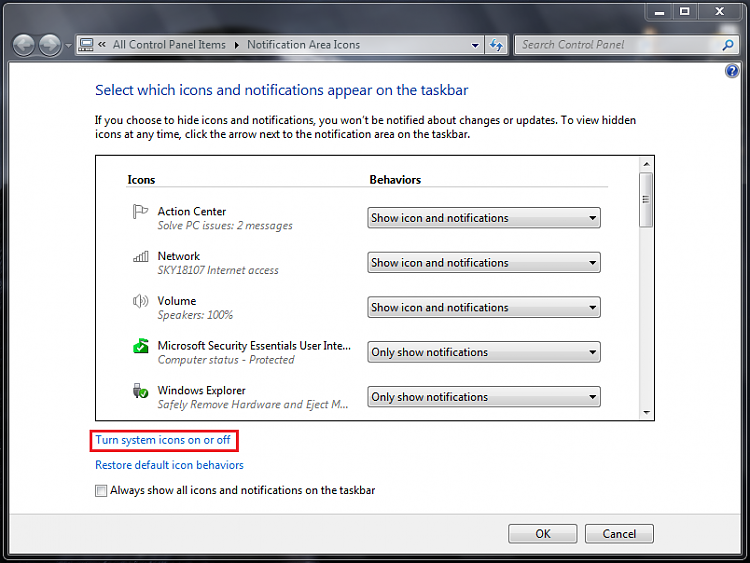
Task: Open Network behavior dropdown
Action: tap(484, 263)
